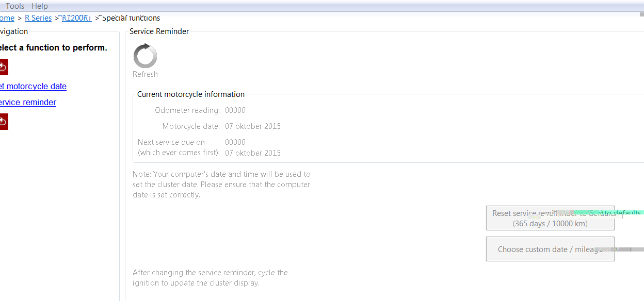Go to Home in the breadcrumb
The height and width of the screenshot is (301, 644).
click(x=7, y=18)
